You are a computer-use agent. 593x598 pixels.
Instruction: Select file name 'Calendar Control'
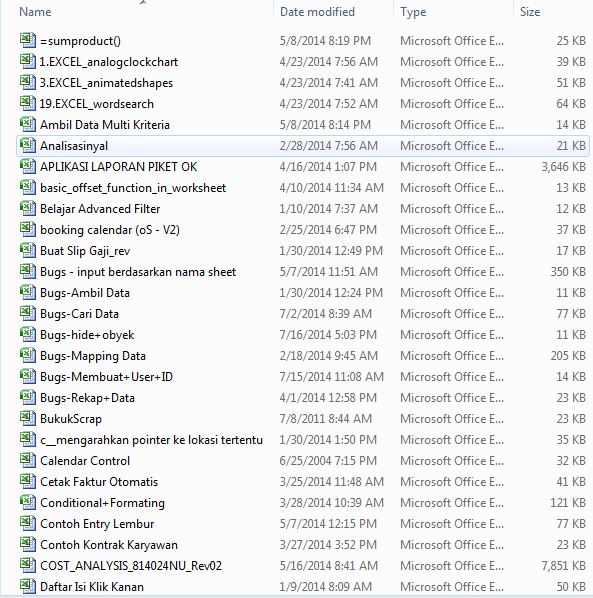pos(85,461)
